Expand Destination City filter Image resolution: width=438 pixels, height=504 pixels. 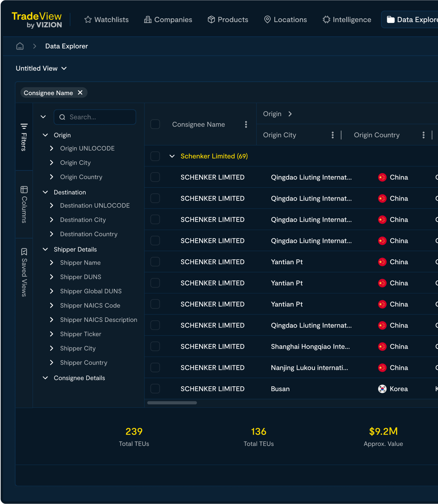point(52,220)
